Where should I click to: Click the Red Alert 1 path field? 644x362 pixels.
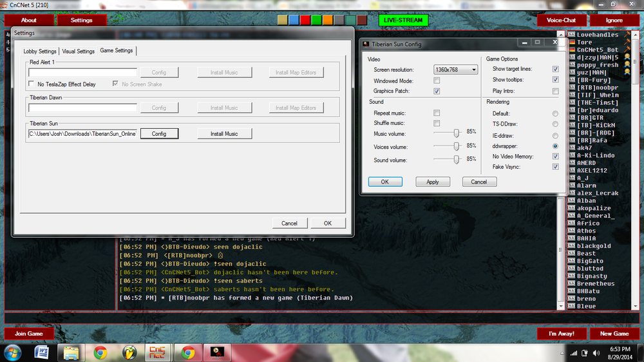coord(82,72)
